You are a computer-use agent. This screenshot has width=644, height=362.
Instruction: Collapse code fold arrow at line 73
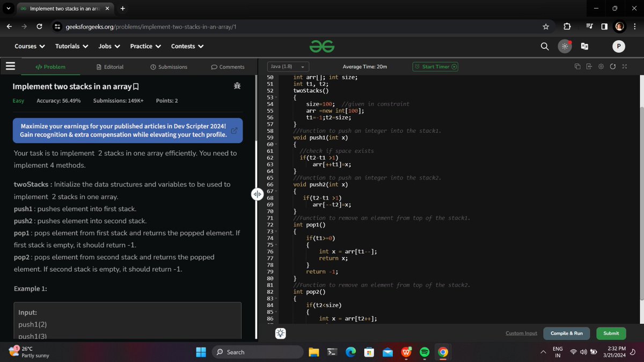[x=276, y=232]
